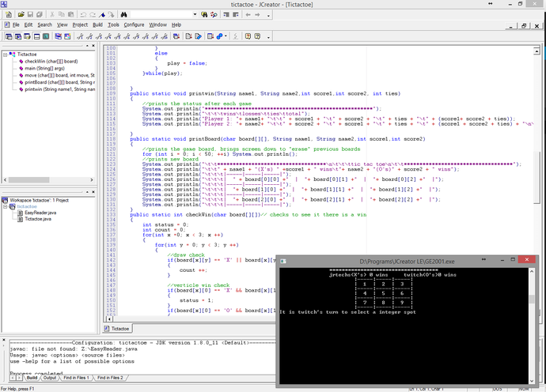The height and width of the screenshot is (392, 546).
Task: Open the Build menu
Action: pyautogui.click(x=97, y=24)
